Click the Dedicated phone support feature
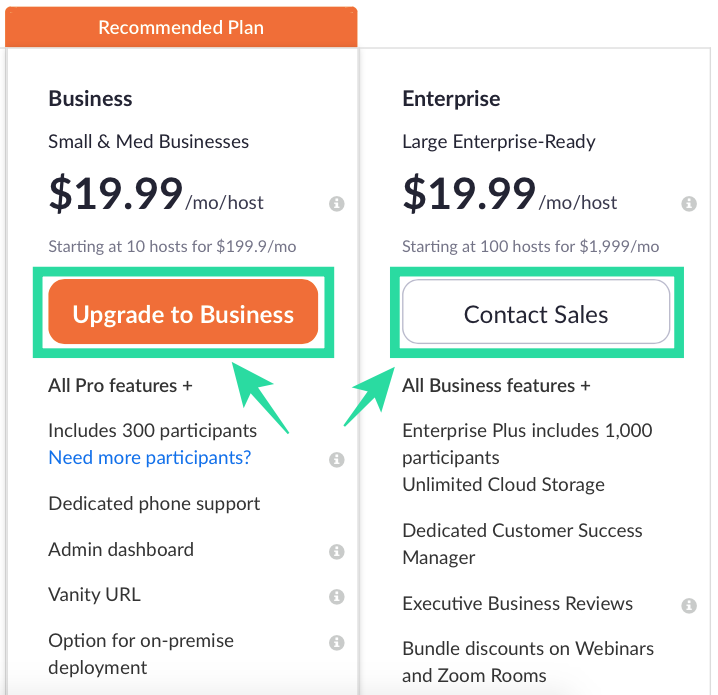Image resolution: width=718 pixels, height=695 pixels. 154,504
